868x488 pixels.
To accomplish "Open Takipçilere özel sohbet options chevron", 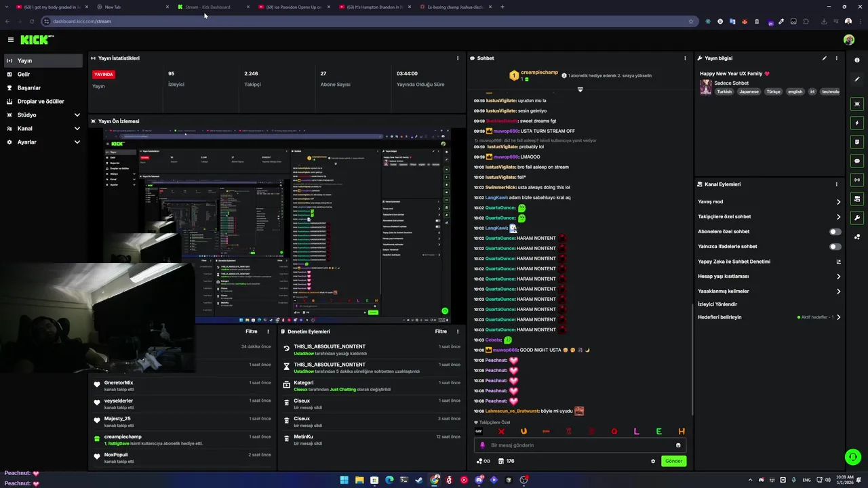I will click(x=838, y=217).
